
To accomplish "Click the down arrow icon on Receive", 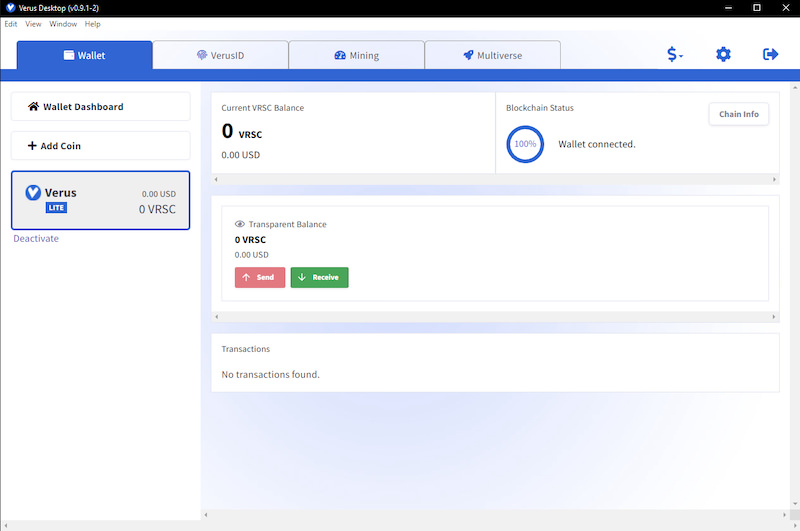I will pyautogui.click(x=302, y=277).
